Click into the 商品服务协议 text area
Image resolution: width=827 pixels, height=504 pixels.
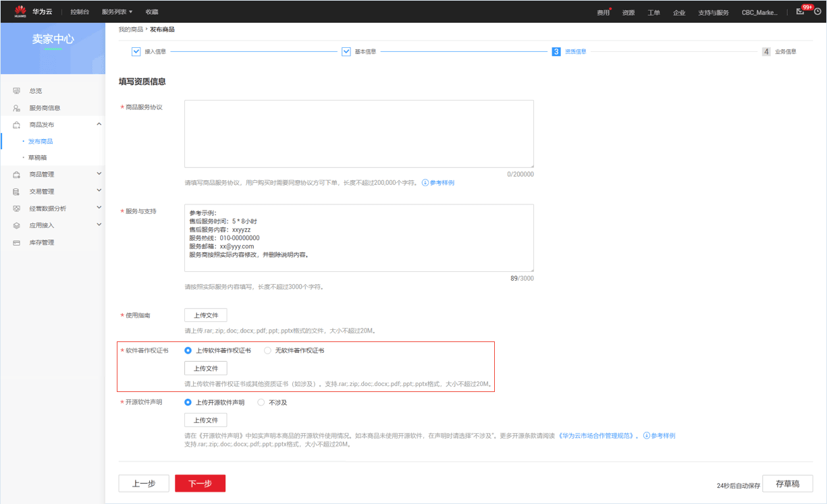358,134
